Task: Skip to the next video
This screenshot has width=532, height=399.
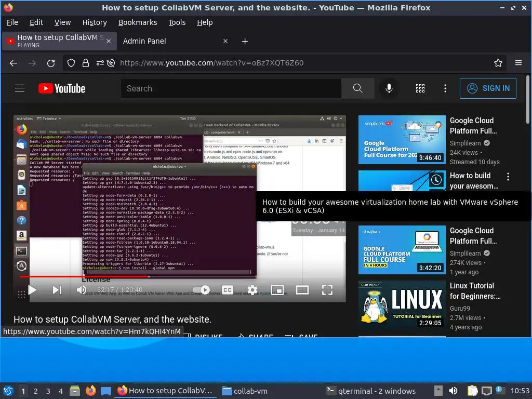Action: click(x=57, y=290)
